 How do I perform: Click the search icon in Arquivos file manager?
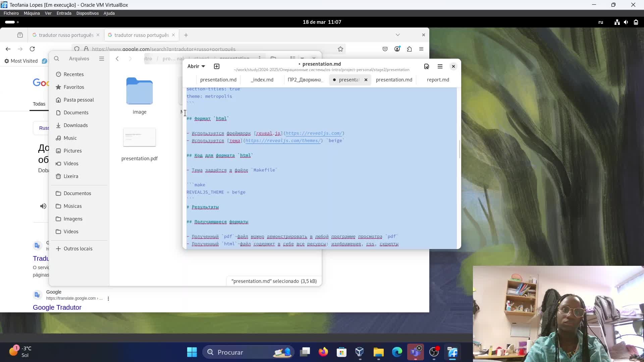(57, 59)
